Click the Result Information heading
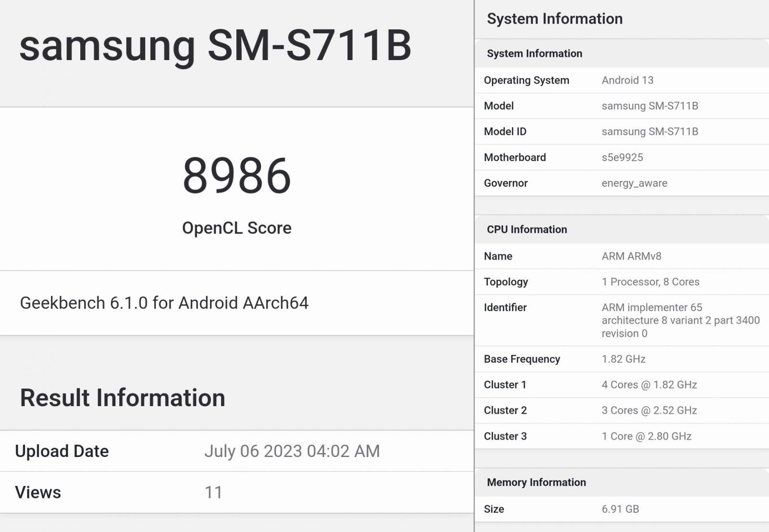Image resolution: width=769 pixels, height=532 pixels. pos(123,398)
